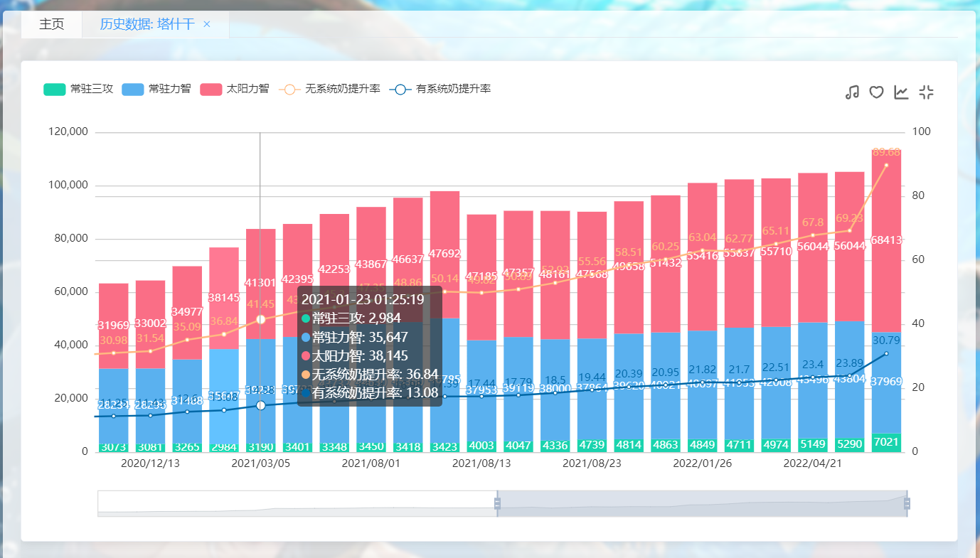The image size is (980, 558).
Task: Click the 69.23 orange line point
Action: point(850,230)
